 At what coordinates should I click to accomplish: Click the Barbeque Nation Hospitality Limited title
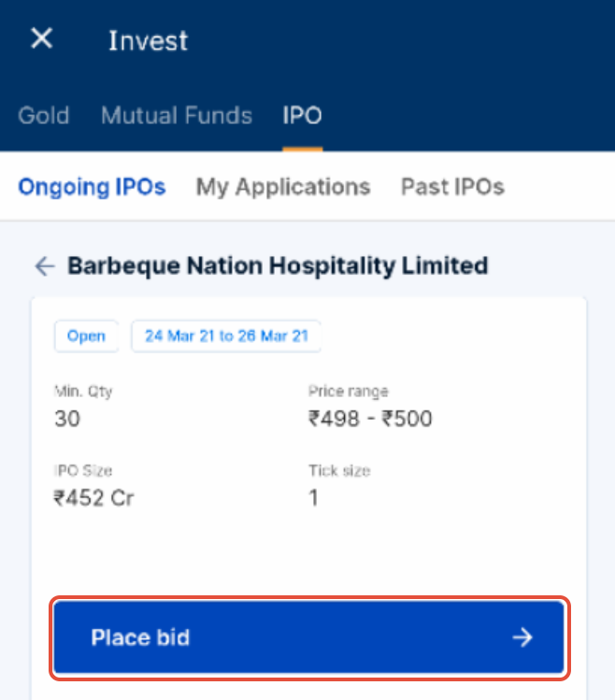point(278,266)
